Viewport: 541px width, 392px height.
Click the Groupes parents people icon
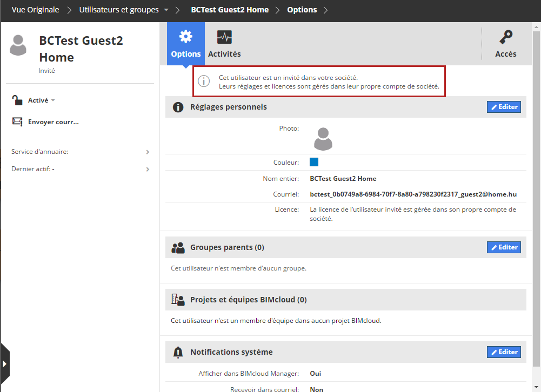[178, 247]
